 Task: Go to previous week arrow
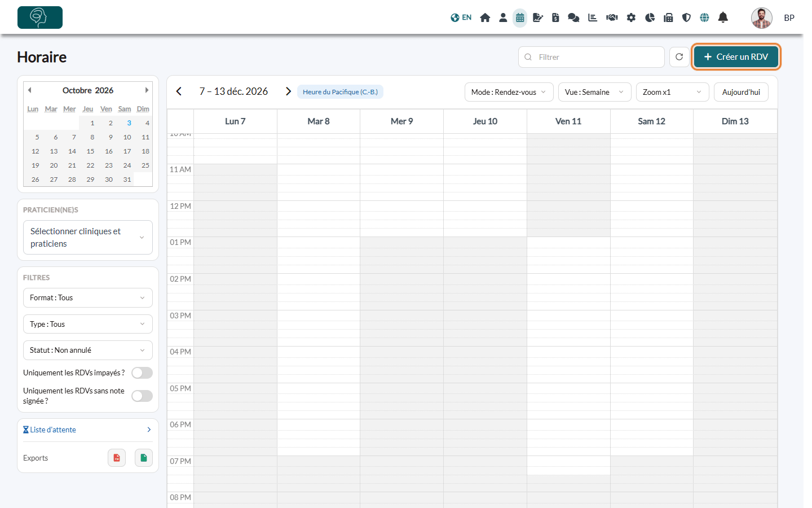179,91
